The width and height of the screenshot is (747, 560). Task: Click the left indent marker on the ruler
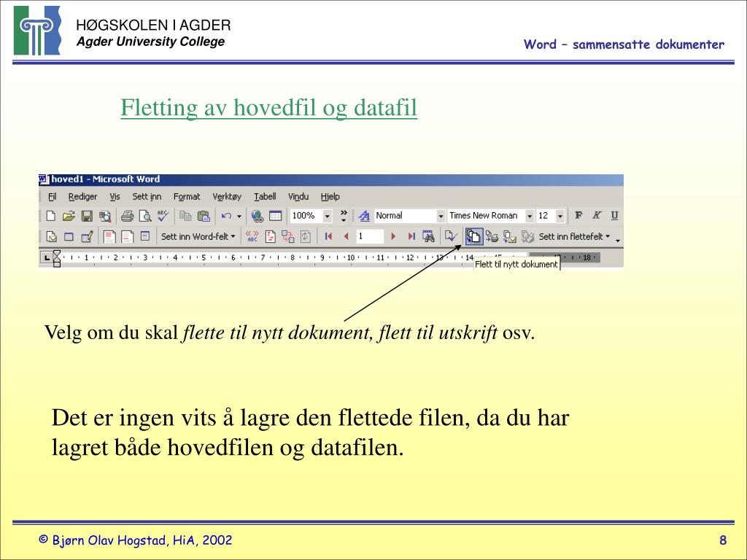click(57, 262)
